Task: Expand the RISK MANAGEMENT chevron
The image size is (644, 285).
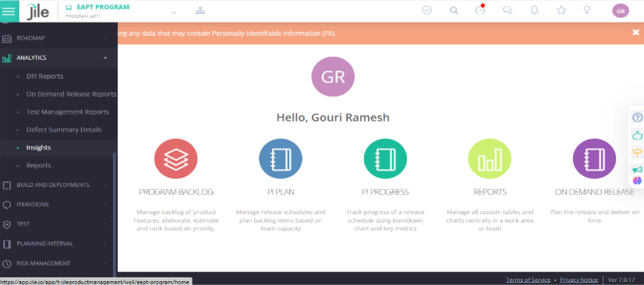Action: pyautogui.click(x=105, y=263)
